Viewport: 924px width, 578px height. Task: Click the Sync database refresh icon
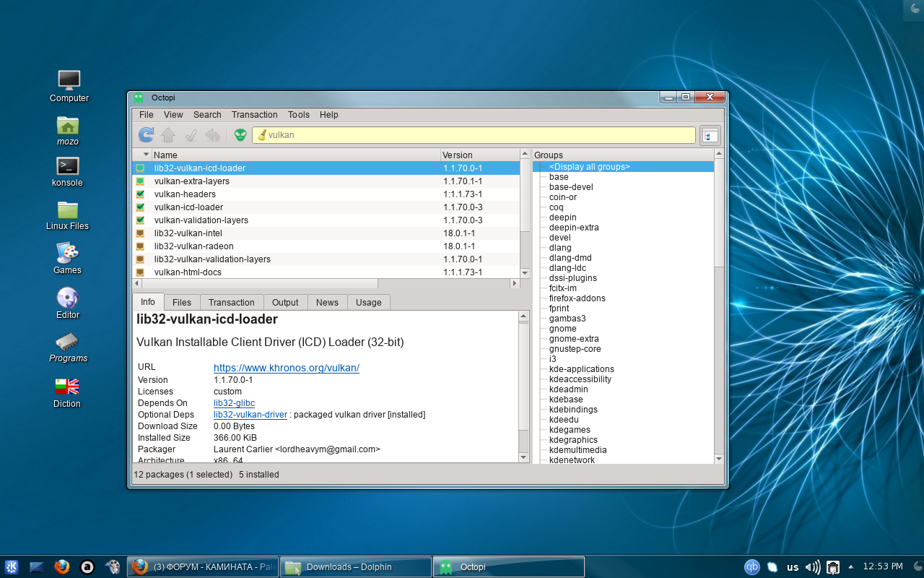(x=146, y=134)
